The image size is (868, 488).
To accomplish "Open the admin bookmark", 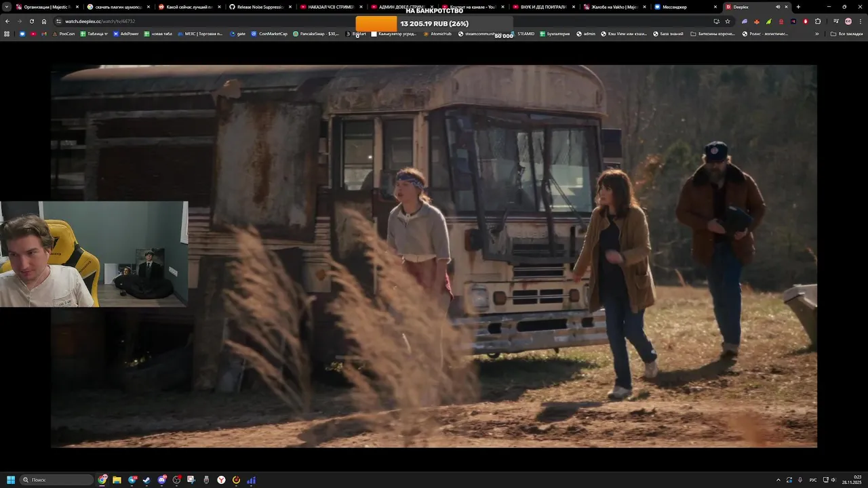I will (x=586, y=33).
